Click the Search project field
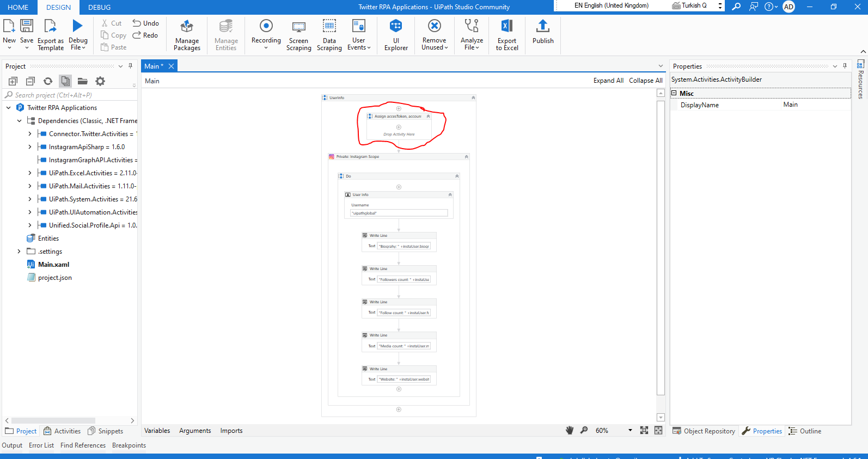Screen dimensions: 868x459 pos(70,95)
